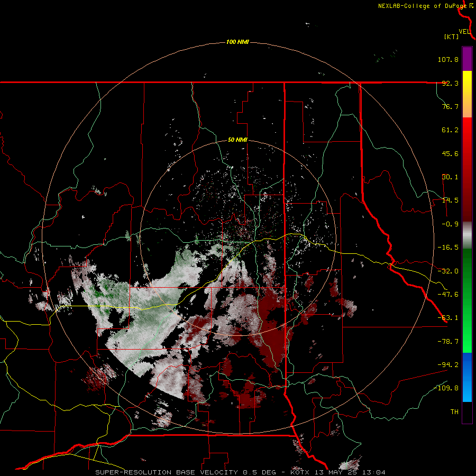Select the -63.1 scale value
The image size is (476, 476).
coord(448,318)
